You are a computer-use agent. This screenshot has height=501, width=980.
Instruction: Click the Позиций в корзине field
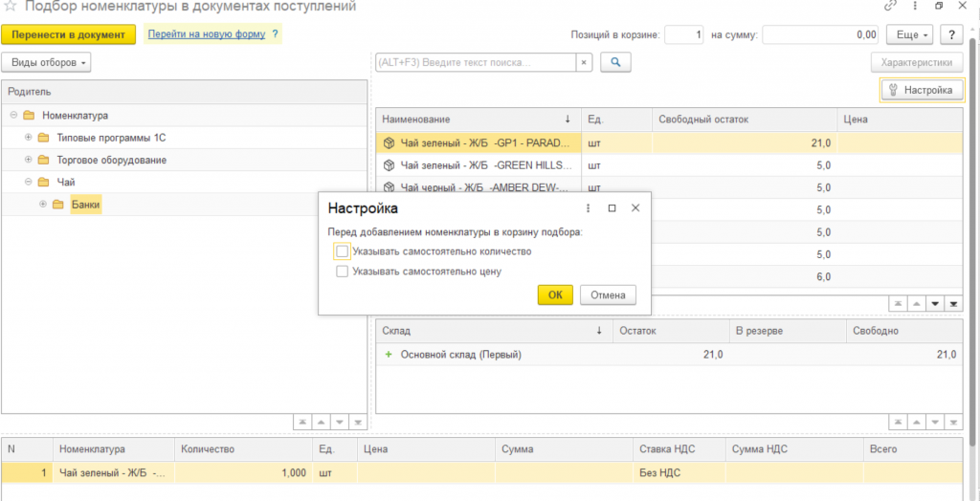[x=684, y=35]
